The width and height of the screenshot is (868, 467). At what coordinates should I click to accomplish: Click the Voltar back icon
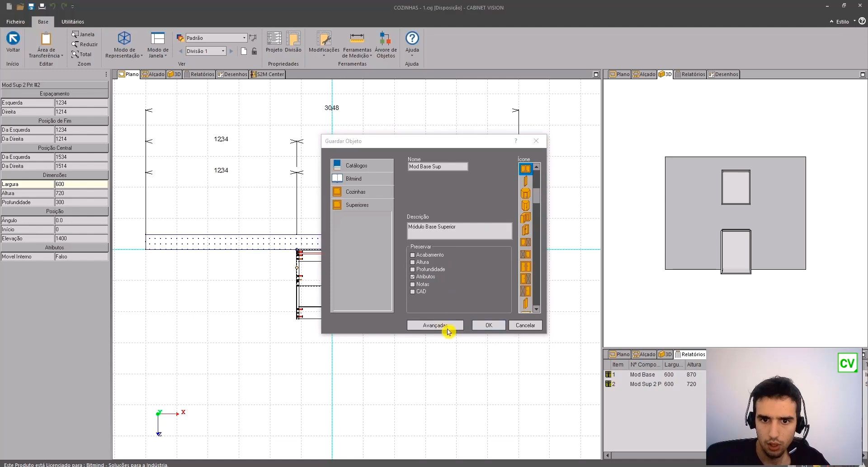tap(13, 38)
